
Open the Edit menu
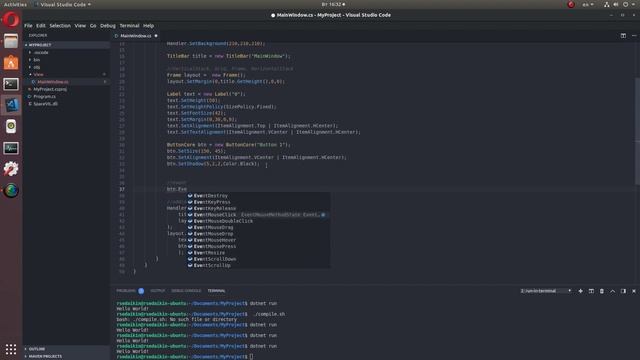point(41,26)
